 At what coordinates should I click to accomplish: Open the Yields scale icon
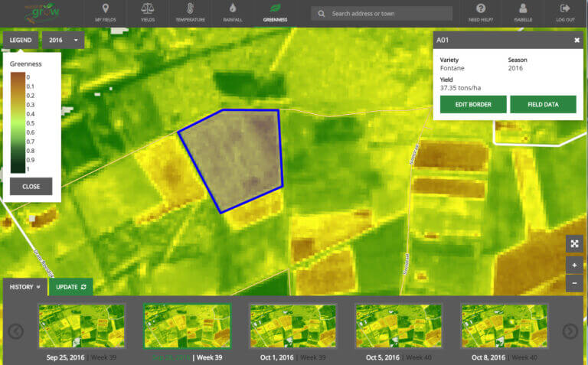click(147, 9)
